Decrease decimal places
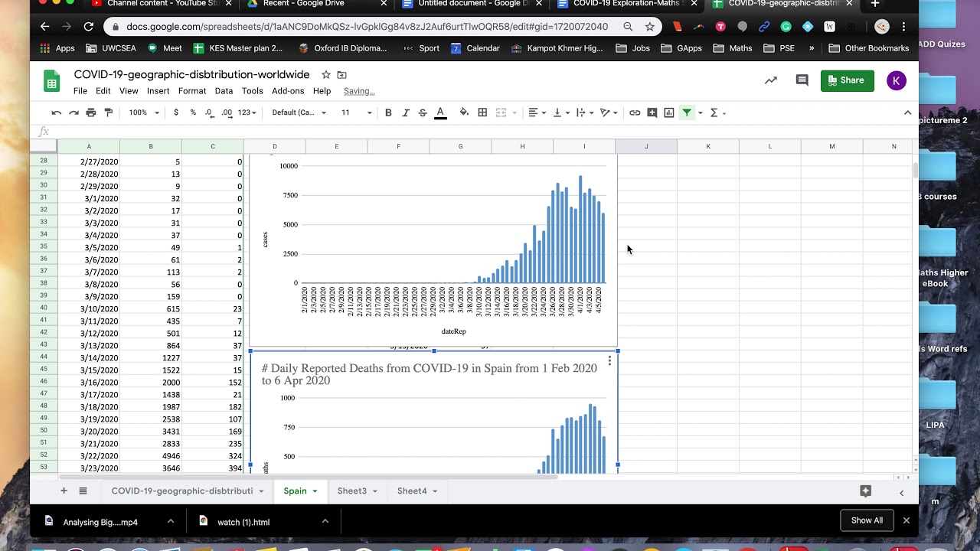Image resolution: width=980 pixels, height=551 pixels. pos(209,112)
